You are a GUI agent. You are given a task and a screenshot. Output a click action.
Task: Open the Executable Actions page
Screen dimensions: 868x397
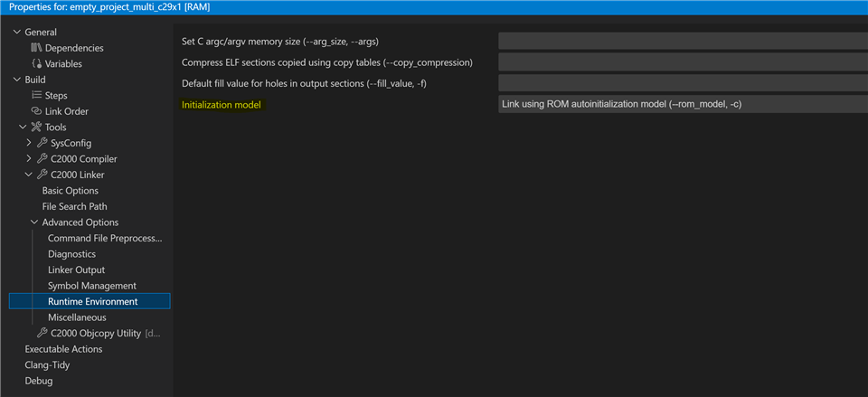coord(63,349)
